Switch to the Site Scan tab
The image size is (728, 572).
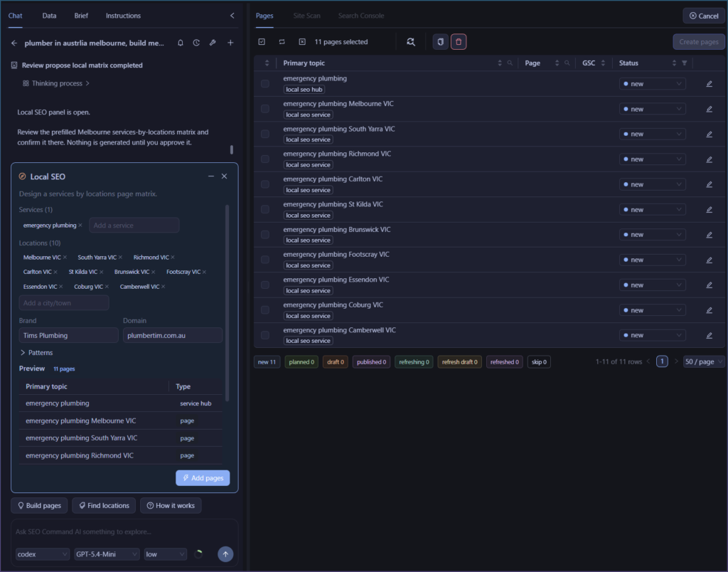coord(306,16)
